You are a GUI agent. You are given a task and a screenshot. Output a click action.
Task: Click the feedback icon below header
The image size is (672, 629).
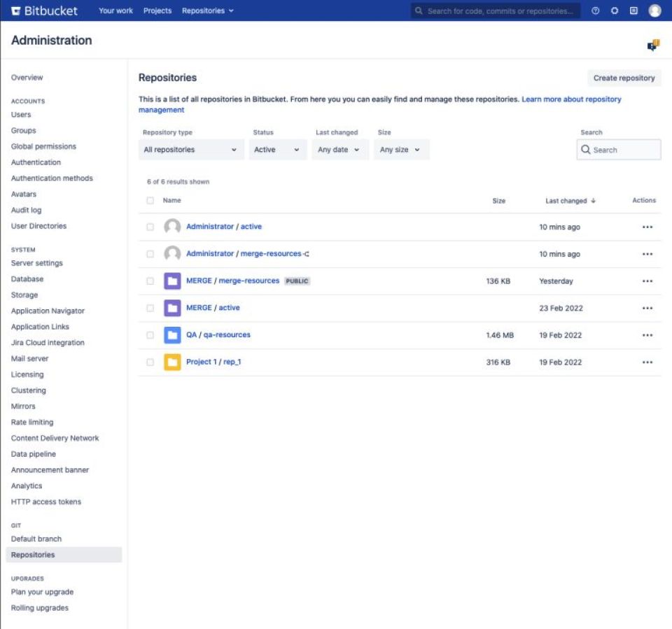point(653,45)
